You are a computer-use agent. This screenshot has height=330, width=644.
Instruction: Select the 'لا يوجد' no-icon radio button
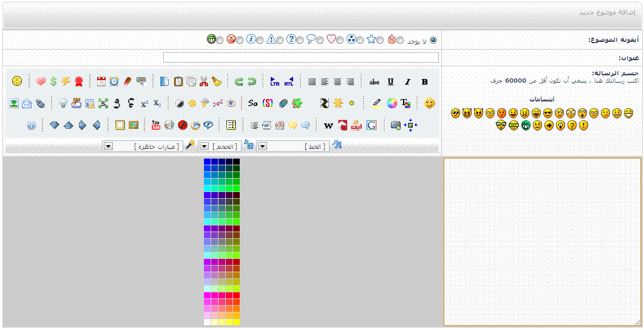(x=433, y=40)
